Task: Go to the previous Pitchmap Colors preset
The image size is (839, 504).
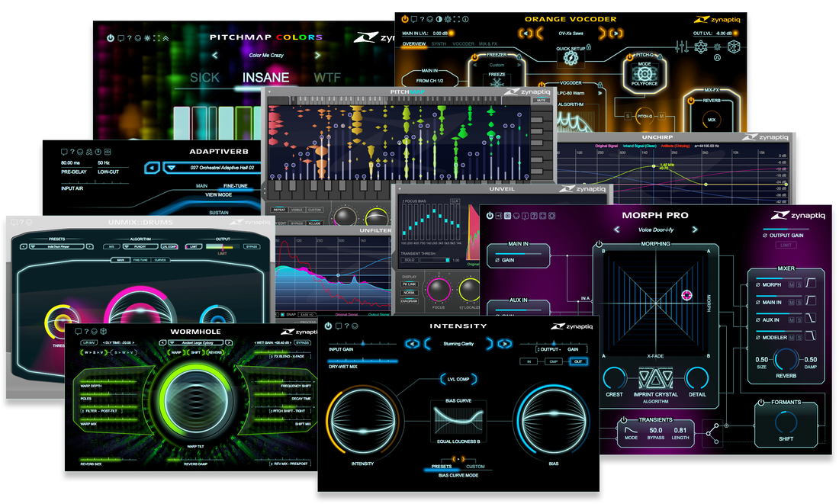Action: 215,55
